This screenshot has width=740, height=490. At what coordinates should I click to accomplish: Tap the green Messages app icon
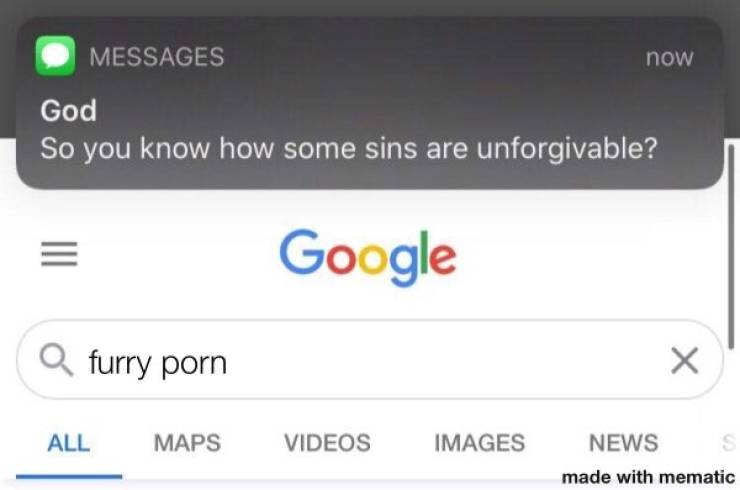(x=56, y=56)
